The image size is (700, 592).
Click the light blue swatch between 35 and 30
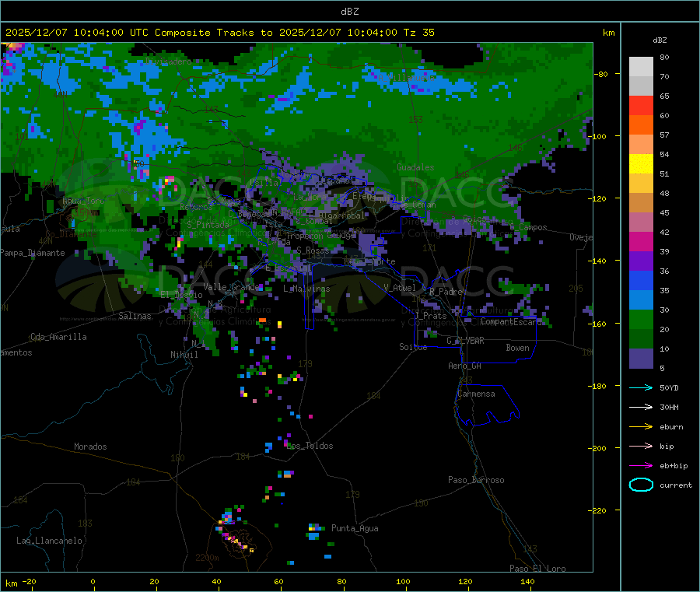point(641,300)
